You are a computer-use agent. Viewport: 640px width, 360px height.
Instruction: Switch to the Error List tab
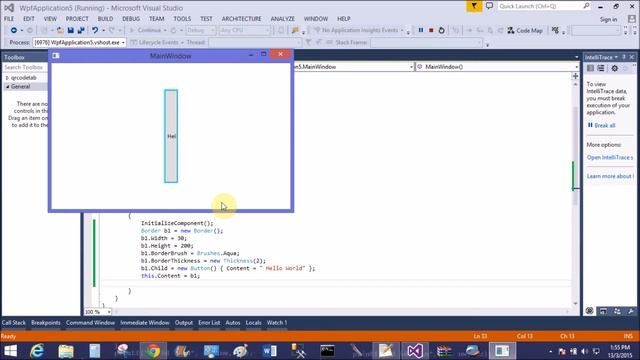tap(209, 323)
